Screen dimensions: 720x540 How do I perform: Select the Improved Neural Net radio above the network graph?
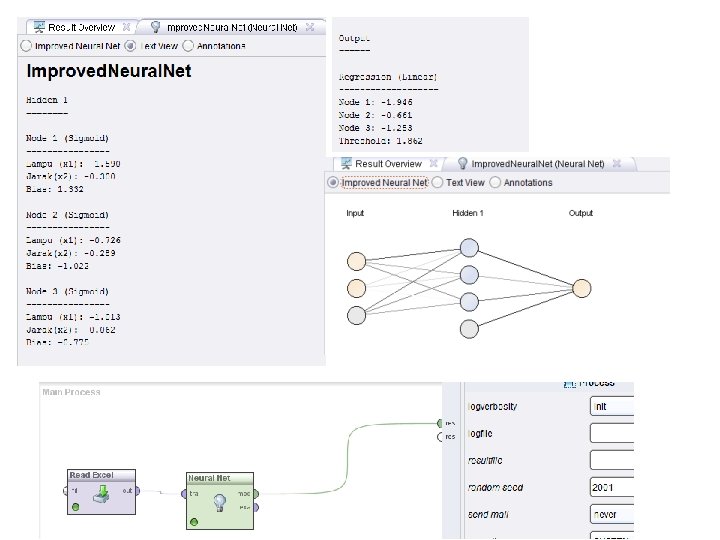point(332,183)
